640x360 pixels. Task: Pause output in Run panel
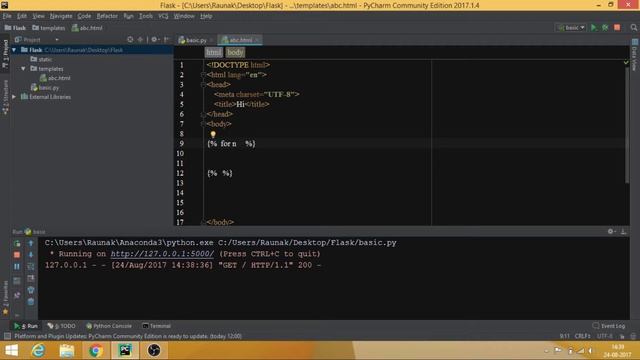17,267
